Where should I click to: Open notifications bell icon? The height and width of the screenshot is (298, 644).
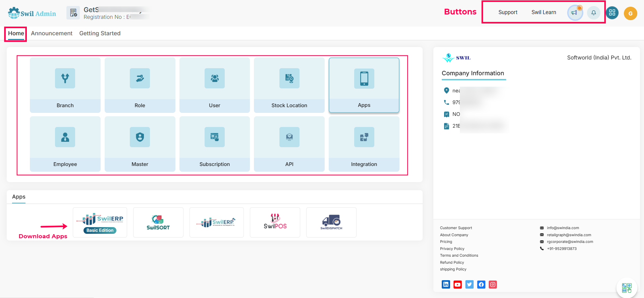[593, 13]
